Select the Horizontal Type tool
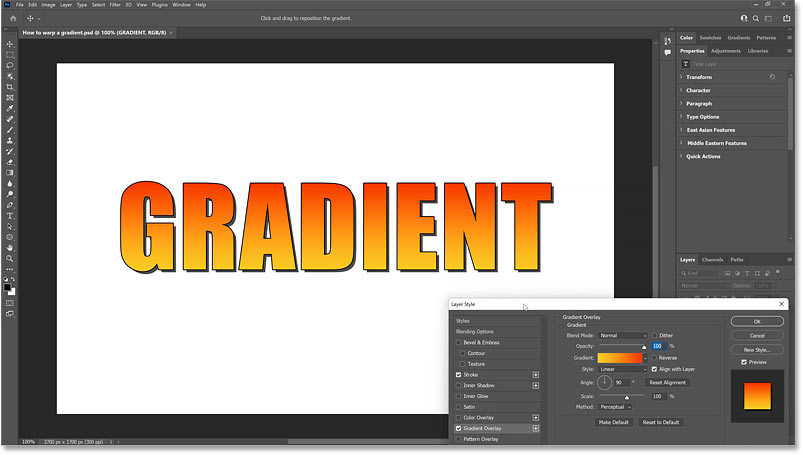This screenshot has height=455, width=803. pos(10,216)
